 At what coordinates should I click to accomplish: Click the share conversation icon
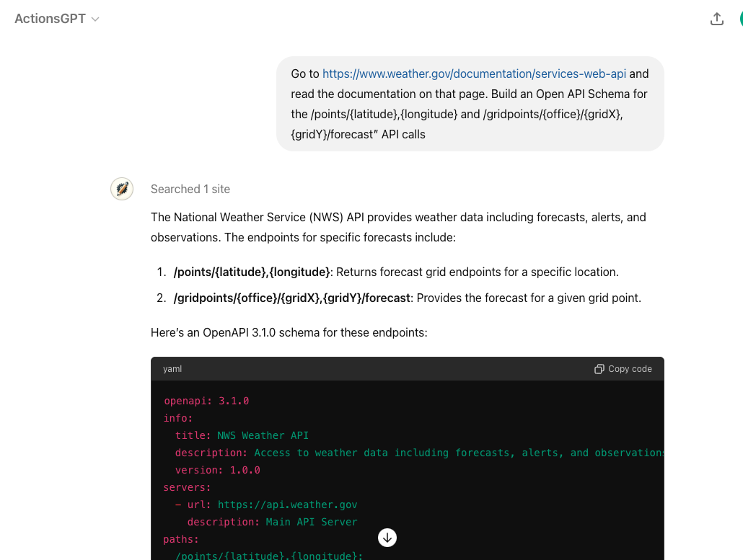click(716, 19)
